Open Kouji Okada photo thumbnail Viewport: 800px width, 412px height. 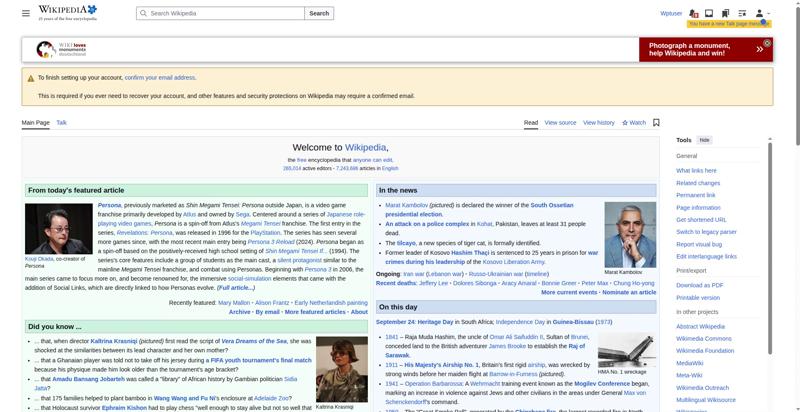click(x=59, y=228)
